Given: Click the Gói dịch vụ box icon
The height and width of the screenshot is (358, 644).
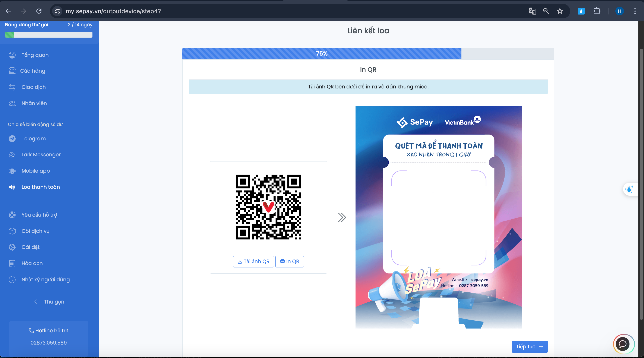Looking at the screenshot, I should click(12, 231).
